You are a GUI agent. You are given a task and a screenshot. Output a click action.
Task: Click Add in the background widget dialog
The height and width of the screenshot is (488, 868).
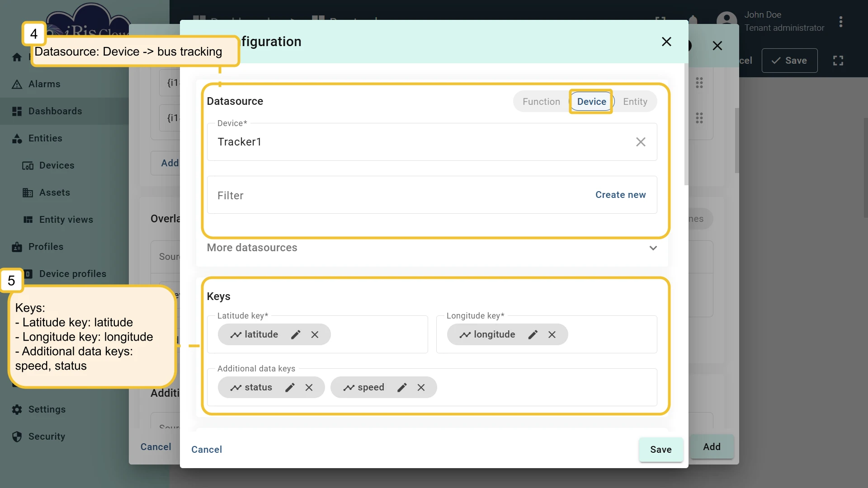click(712, 447)
